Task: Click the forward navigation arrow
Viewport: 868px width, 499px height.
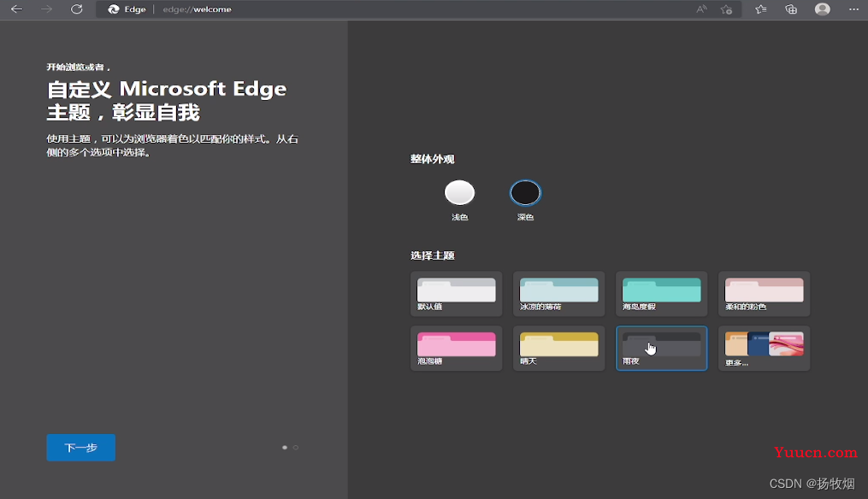Action: click(x=46, y=9)
